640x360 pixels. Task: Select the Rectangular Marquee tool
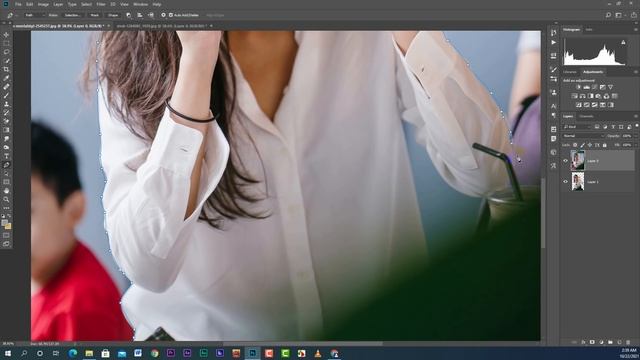(x=6, y=43)
